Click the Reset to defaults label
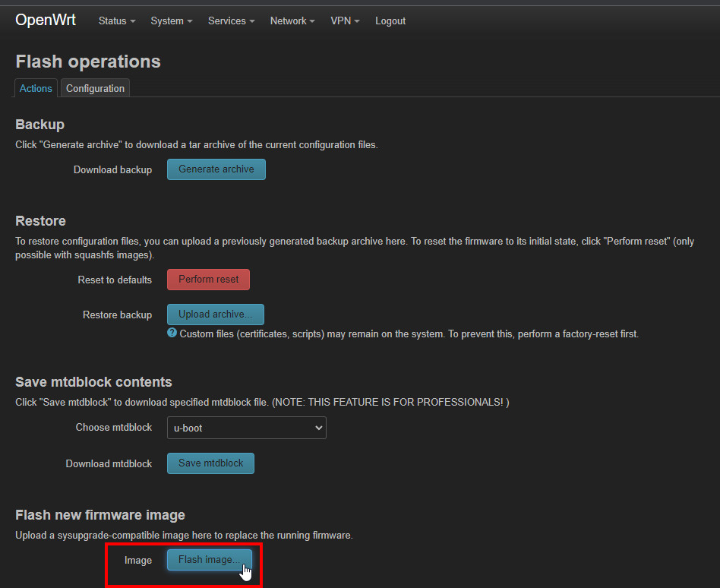The height and width of the screenshot is (588, 720). 115,280
